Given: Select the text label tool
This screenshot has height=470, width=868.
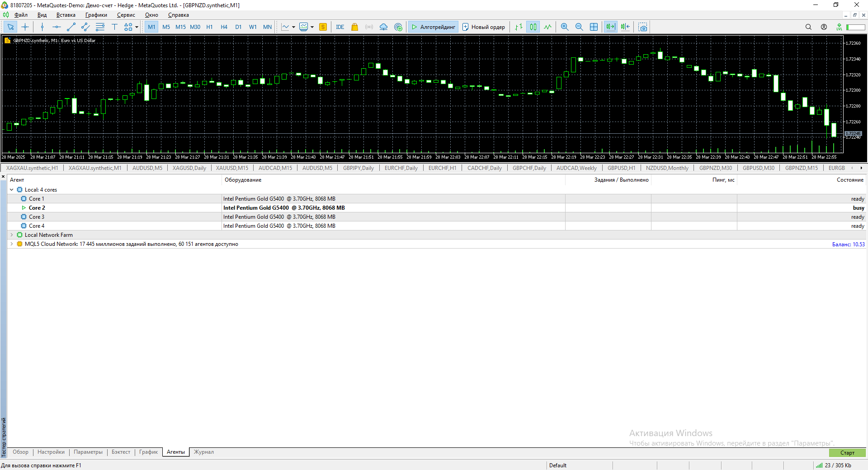Looking at the screenshot, I should click(x=114, y=27).
